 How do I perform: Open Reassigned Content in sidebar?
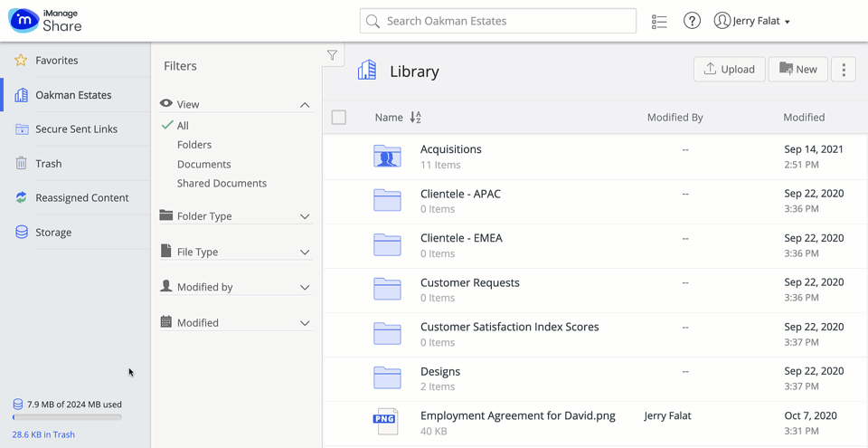tap(81, 198)
